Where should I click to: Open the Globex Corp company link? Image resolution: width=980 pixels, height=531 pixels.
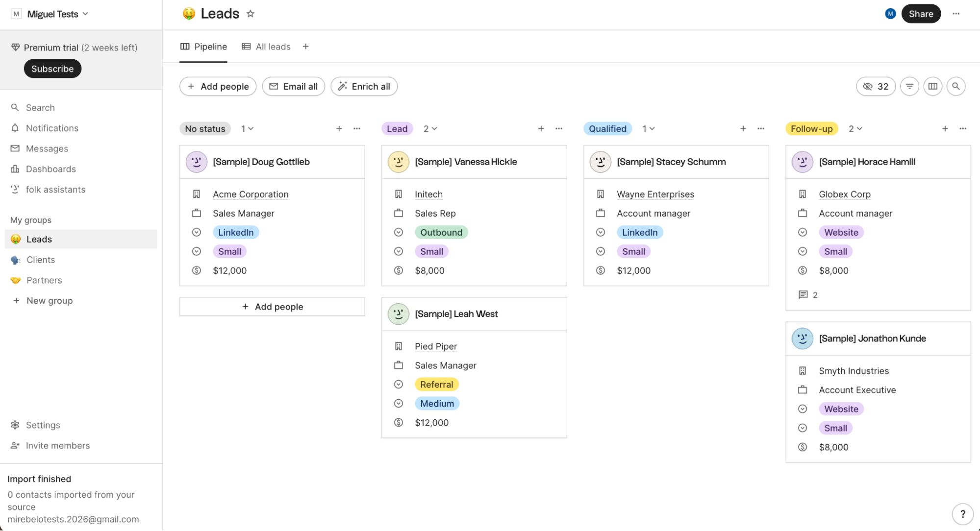[844, 194]
